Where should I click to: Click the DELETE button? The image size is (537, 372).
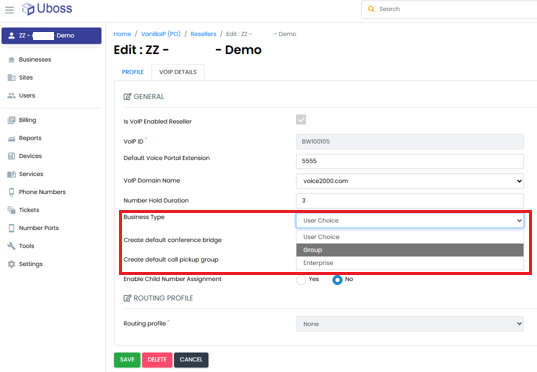click(157, 360)
